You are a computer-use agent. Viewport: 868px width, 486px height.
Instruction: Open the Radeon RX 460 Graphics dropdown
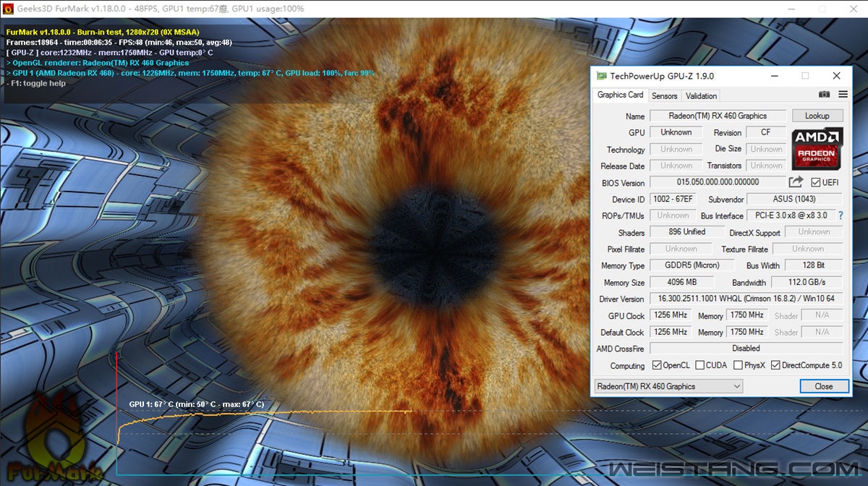[668, 386]
